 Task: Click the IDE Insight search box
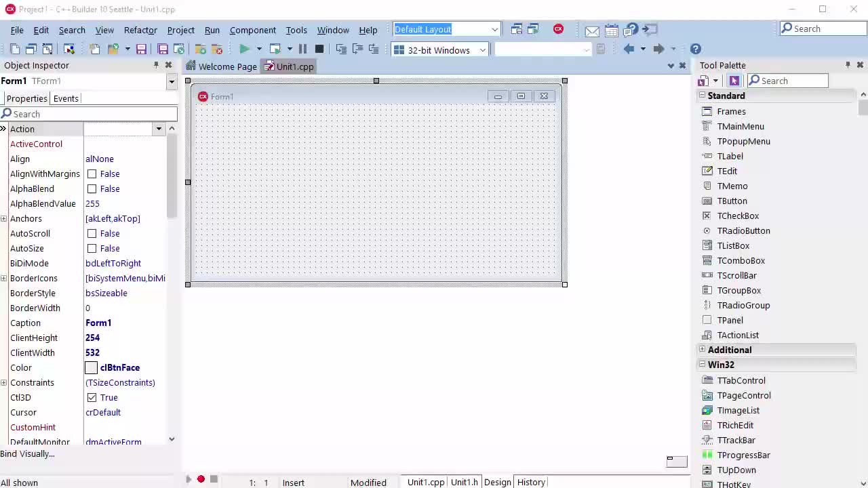coord(823,28)
